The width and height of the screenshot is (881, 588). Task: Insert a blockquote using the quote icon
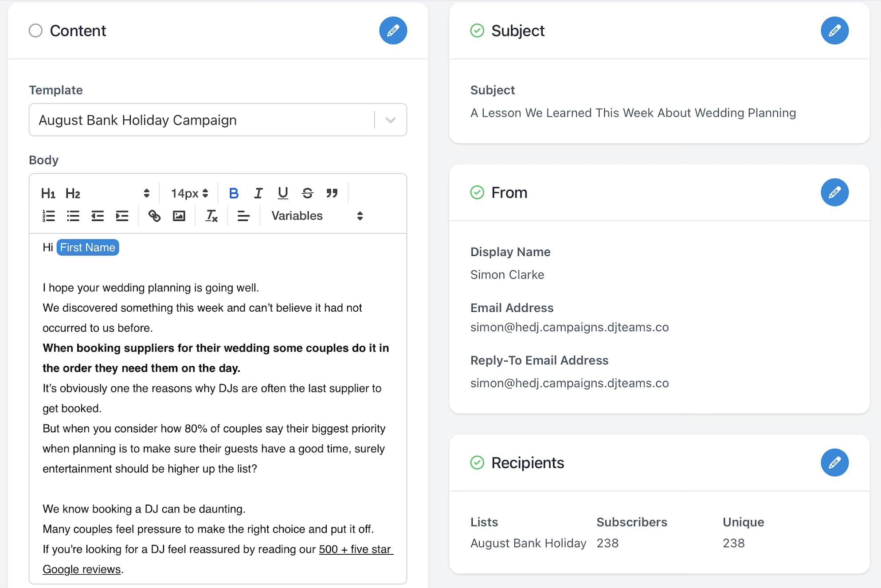pos(332,193)
